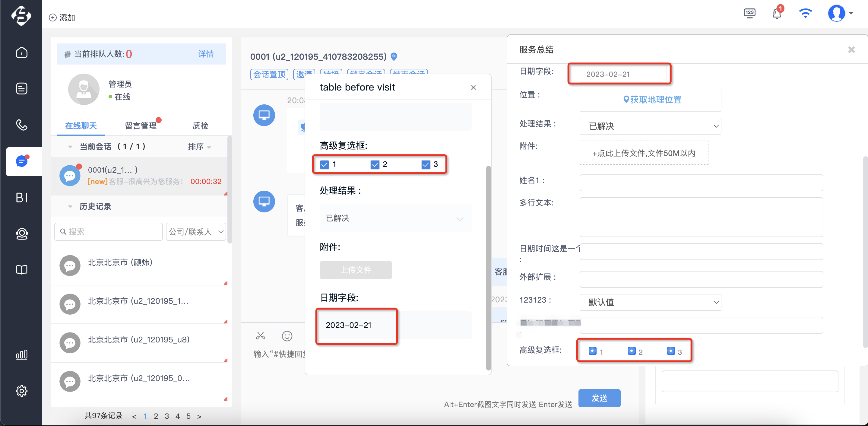The width and height of the screenshot is (868, 426).
Task: Uncheck checkbox 1 in table before visit
Action: [324, 164]
